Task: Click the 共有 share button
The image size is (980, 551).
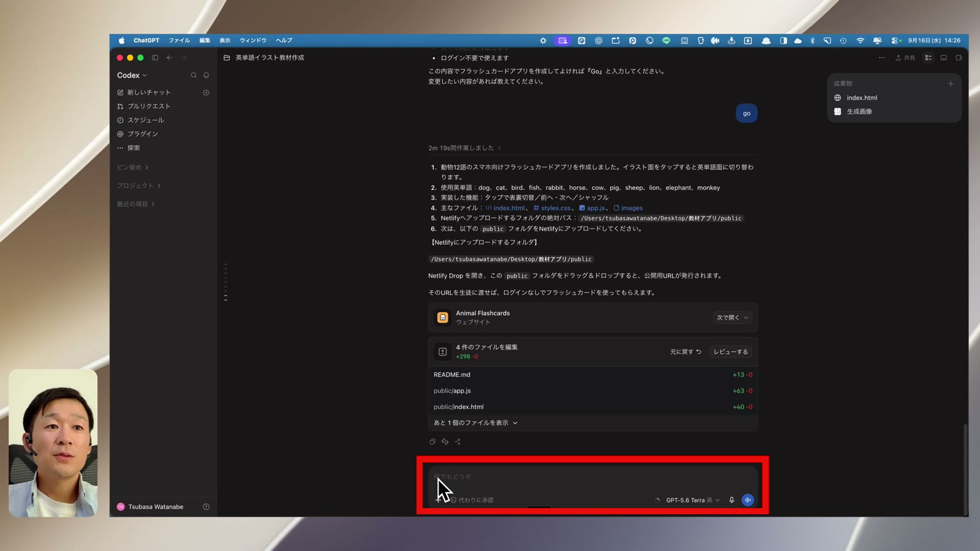Action: coord(905,58)
